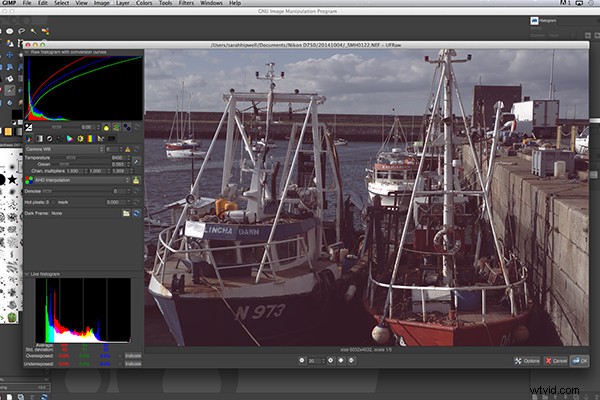600x400 pixels.
Task: Click the Denoise slider
Action: [75, 191]
